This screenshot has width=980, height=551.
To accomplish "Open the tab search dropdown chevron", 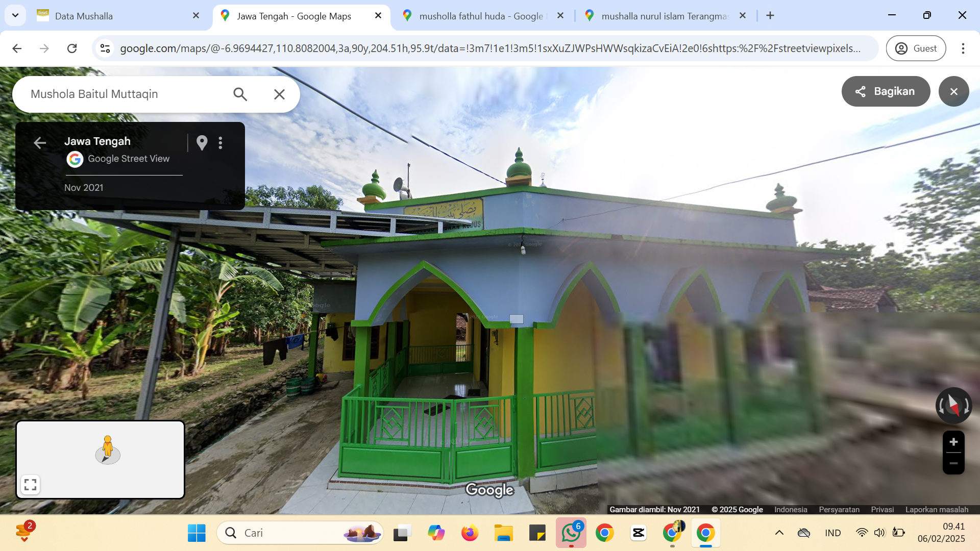I will (15, 15).
